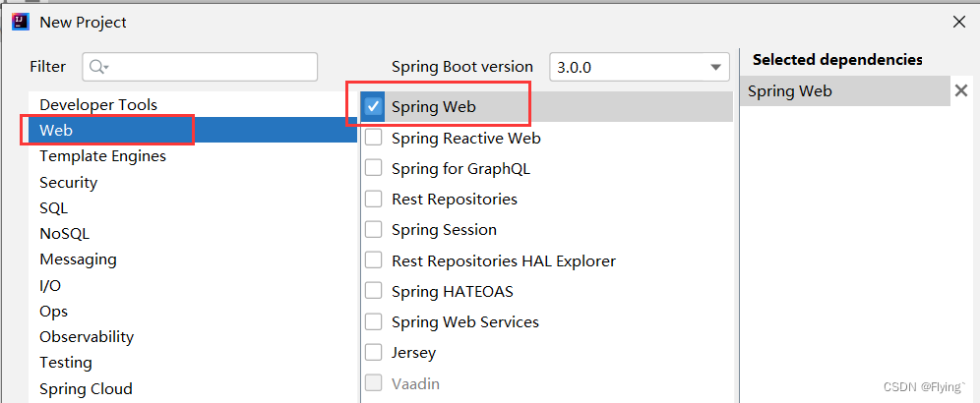Click the greyed-out Vaadin label
Screen dimensions: 980x403
point(415,383)
